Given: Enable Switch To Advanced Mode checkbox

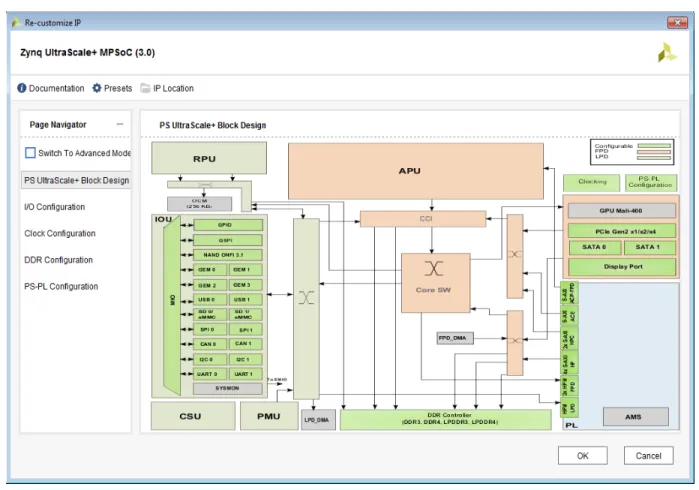Looking at the screenshot, I should pyautogui.click(x=30, y=153).
